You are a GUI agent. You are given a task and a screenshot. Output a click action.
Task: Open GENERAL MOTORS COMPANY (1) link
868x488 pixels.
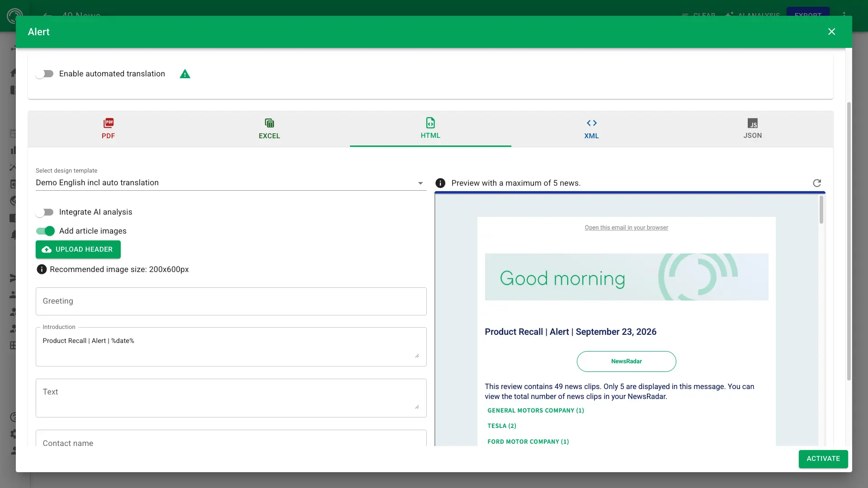[x=536, y=410]
